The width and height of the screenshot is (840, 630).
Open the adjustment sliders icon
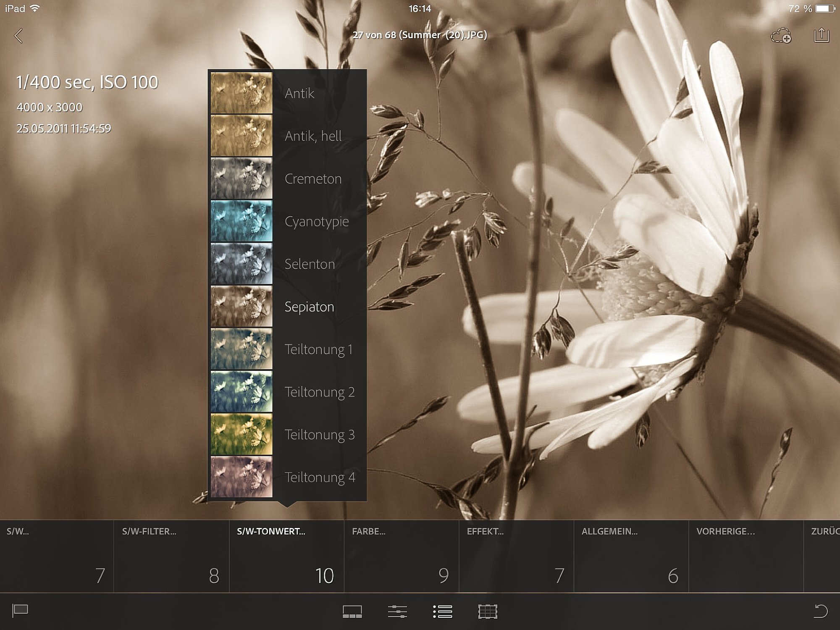pyautogui.click(x=397, y=612)
